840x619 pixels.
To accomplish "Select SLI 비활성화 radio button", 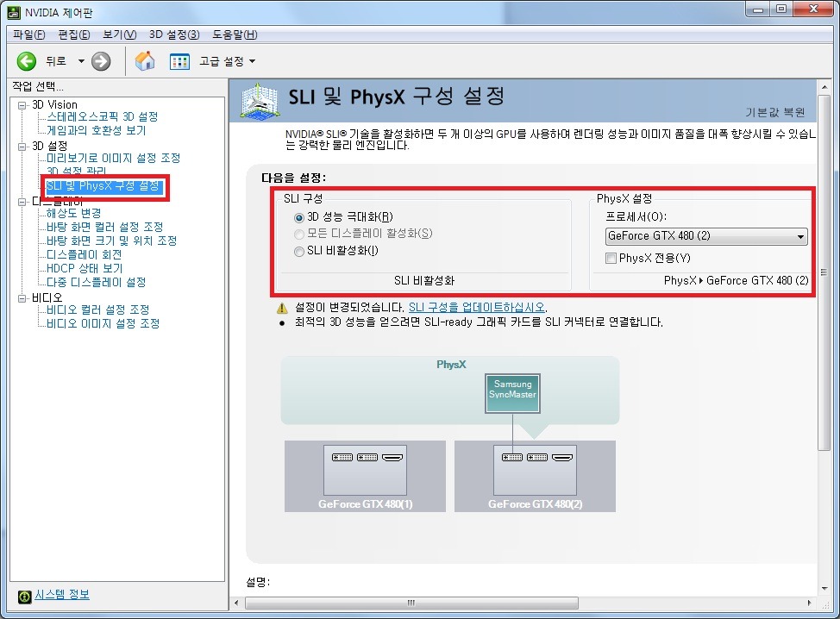I will tap(299, 251).
